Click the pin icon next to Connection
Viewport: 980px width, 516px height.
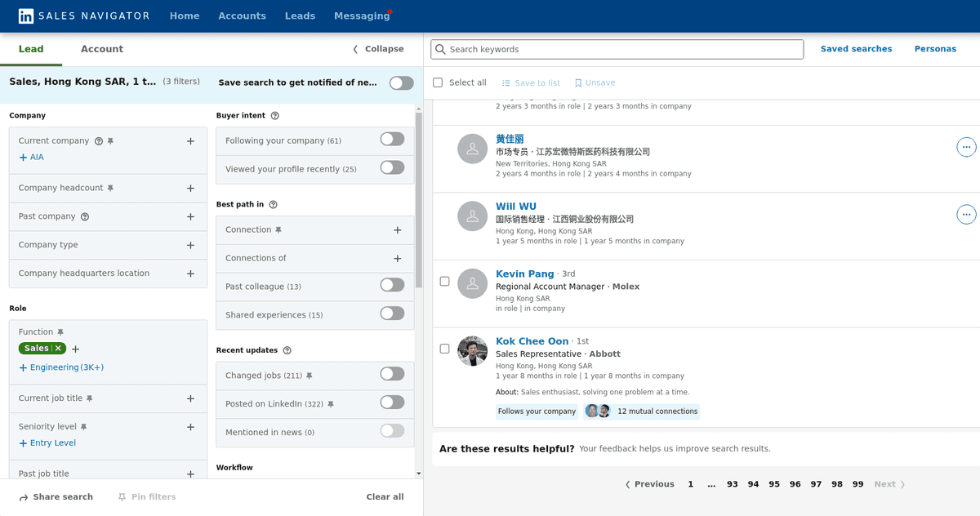click(x=278, y=230)
